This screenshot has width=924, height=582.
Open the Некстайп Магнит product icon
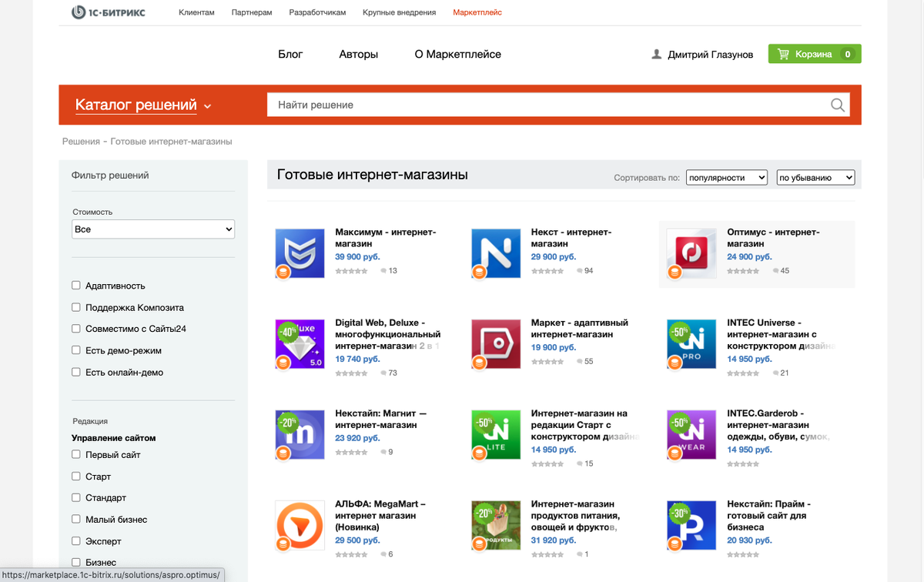point(300,435)
